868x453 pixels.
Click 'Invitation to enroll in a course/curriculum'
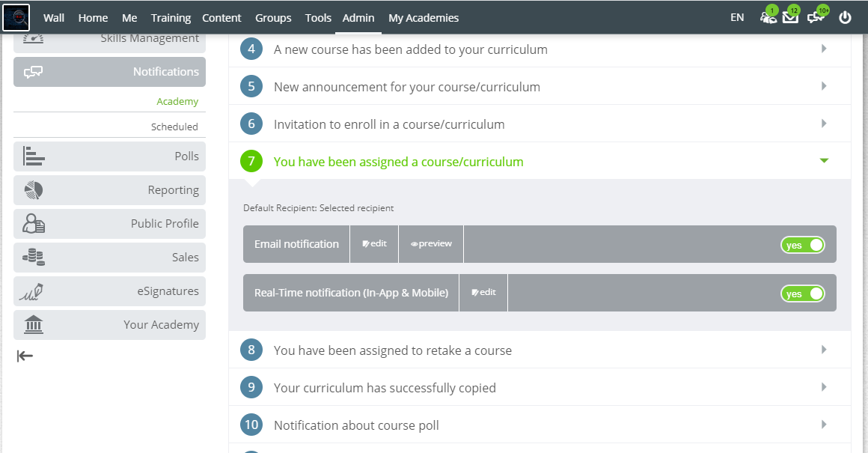[x=389, y=124]
